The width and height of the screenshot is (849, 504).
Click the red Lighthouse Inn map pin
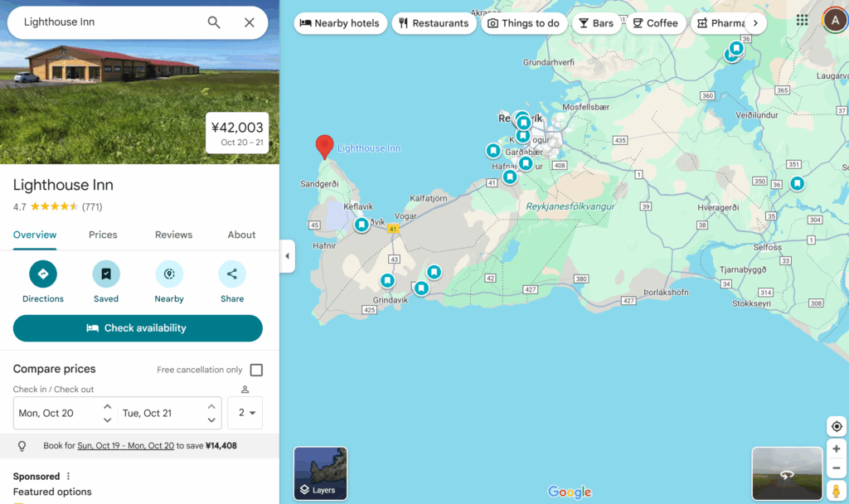pyautogui.click(x=324, y=146)
